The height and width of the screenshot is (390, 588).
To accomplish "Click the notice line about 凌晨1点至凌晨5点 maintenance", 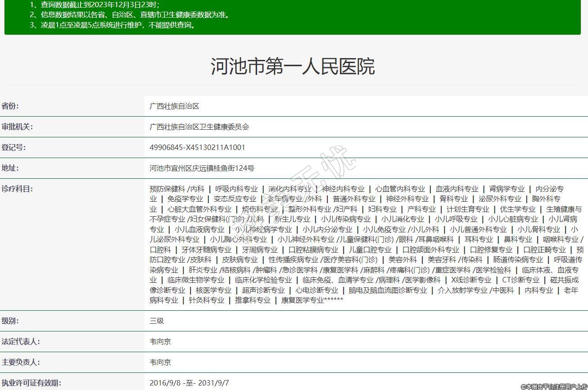I will (x=113, y=25).
